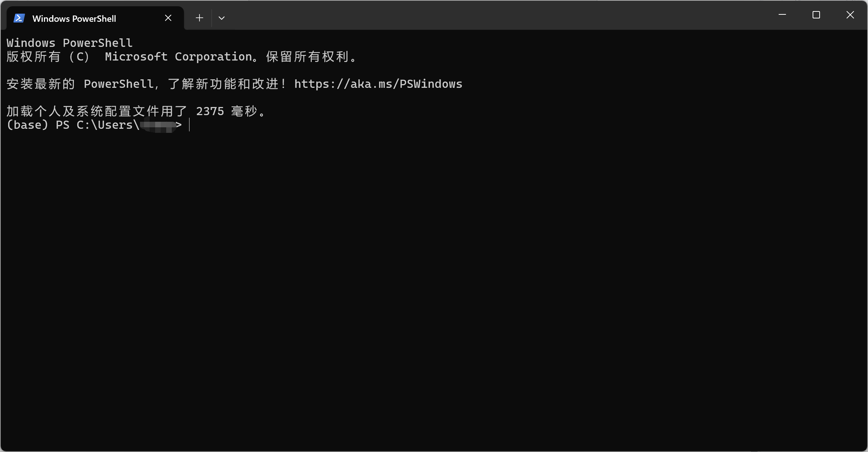Click "PowerShell" in the install-latest message
Viewport: 868px width, 452px height.
[119, 84]
